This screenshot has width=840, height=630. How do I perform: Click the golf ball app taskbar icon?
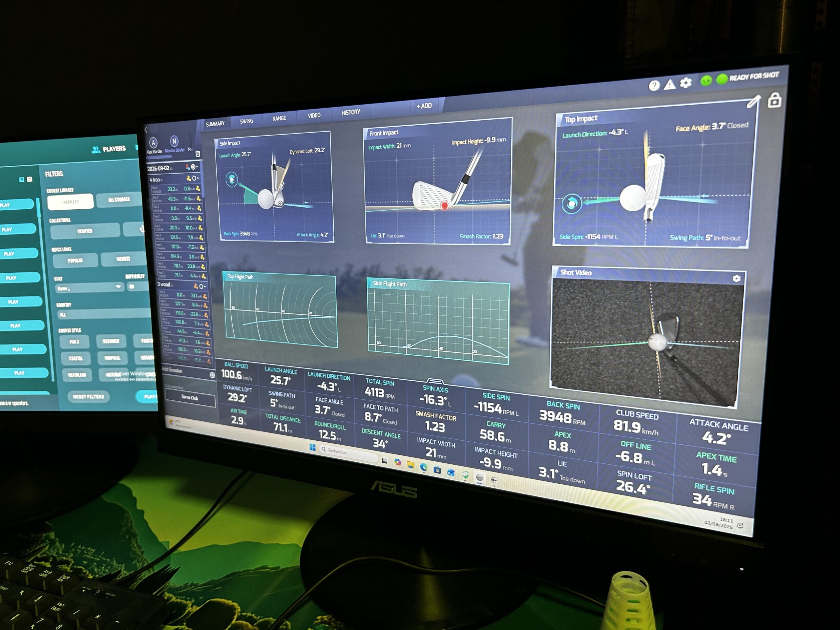480,477
